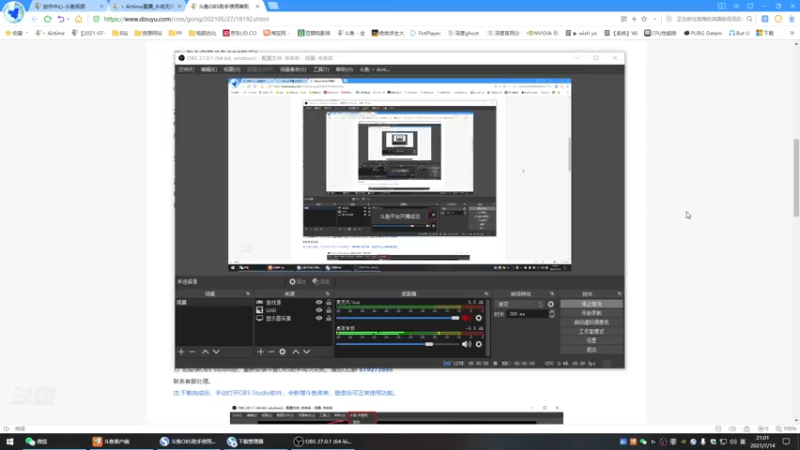Open OBS 文件(F) menu

[x=186, y=69]
